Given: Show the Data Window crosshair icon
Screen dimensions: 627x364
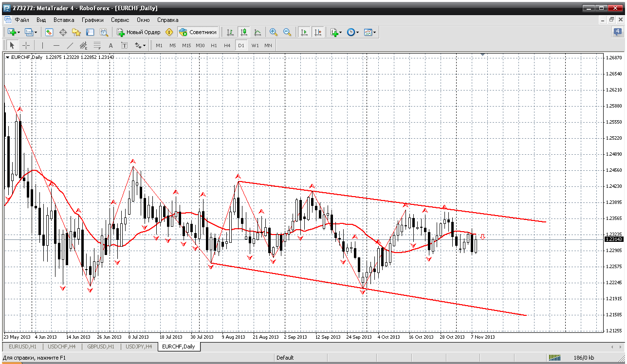Looking at the screenshot, I should point(63,32).
